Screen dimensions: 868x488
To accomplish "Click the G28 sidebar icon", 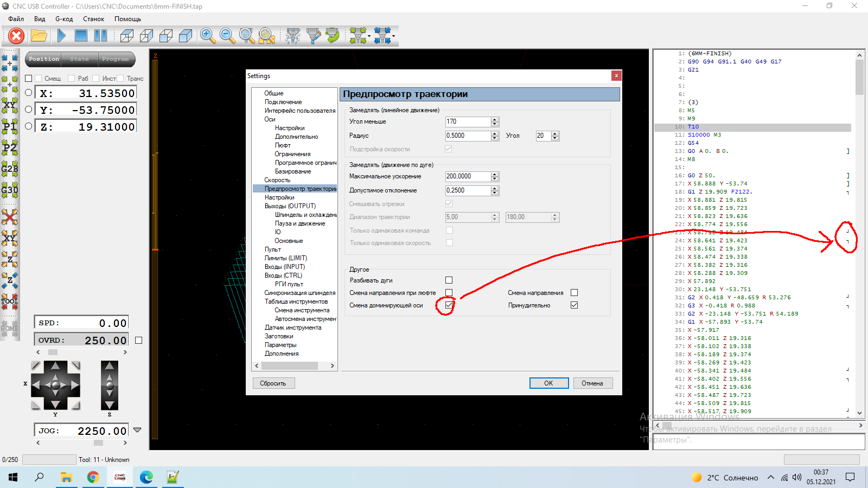I will tap(9, 169).
